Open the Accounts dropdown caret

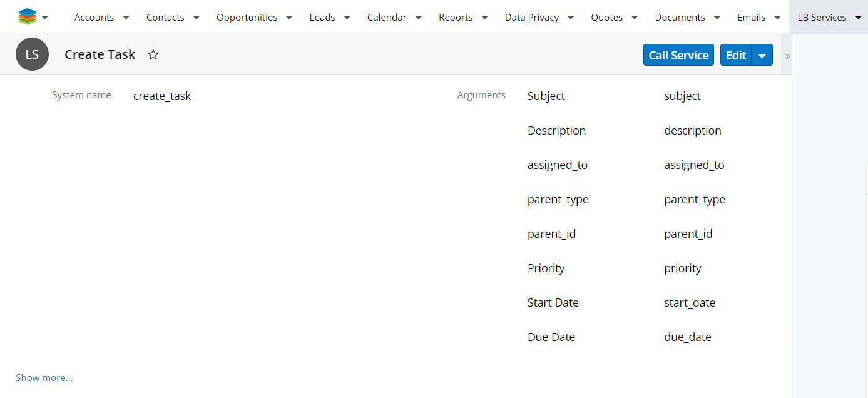126,18
